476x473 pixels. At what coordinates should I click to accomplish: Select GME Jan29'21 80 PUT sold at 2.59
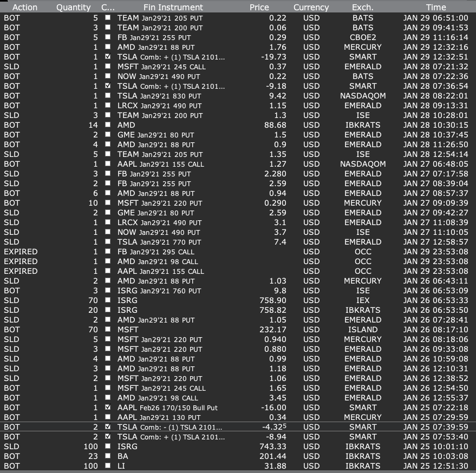[156, 213]
